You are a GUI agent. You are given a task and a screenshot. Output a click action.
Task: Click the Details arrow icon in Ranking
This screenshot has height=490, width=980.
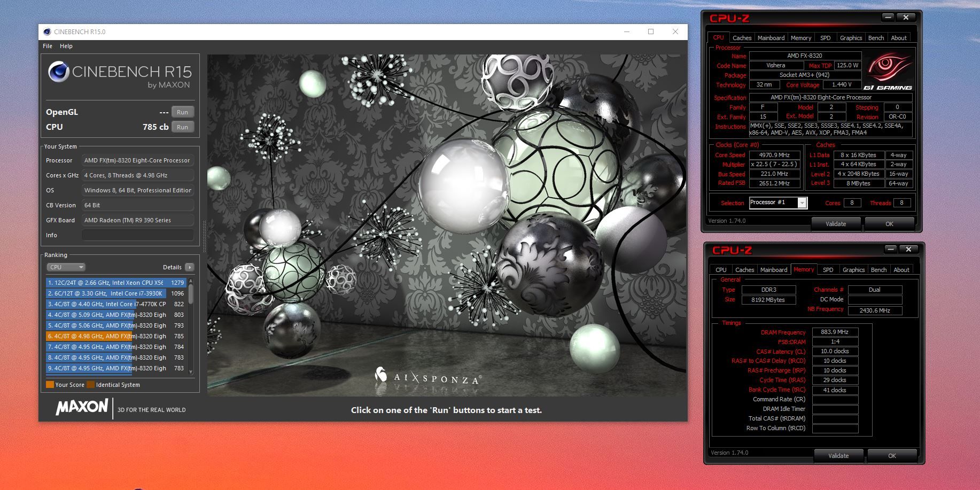point(190,267)
